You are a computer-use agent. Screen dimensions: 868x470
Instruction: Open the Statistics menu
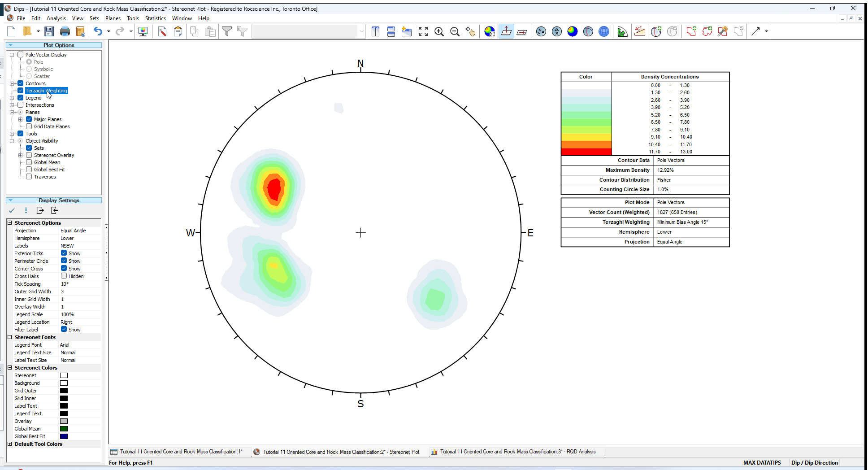click(156, 18)
